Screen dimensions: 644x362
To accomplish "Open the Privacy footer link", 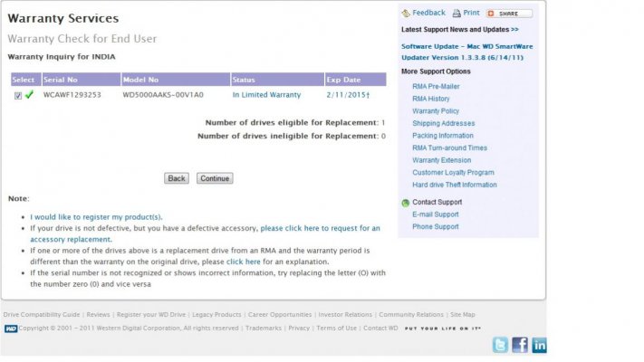I will (x=299, y=329).
